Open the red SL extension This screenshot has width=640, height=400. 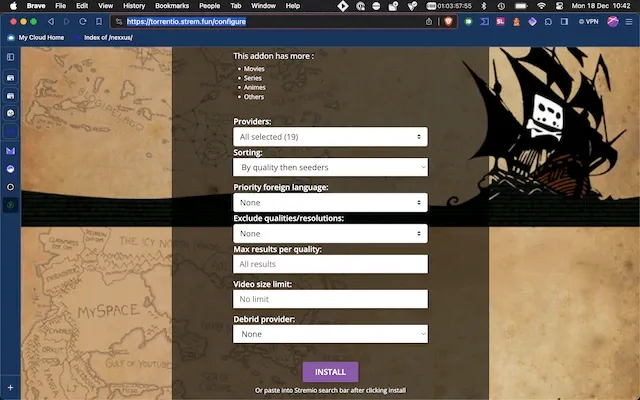[500, 22]
